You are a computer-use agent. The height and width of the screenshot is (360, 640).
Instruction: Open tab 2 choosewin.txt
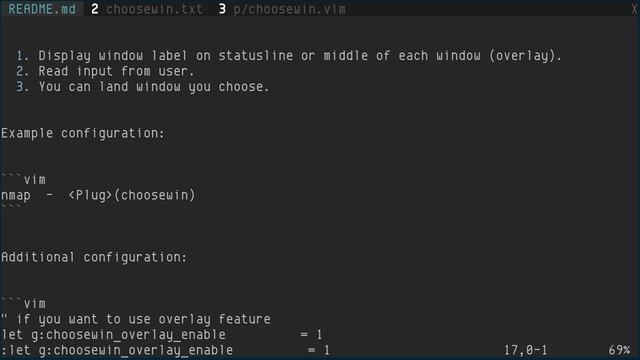[x=147, y=9]
